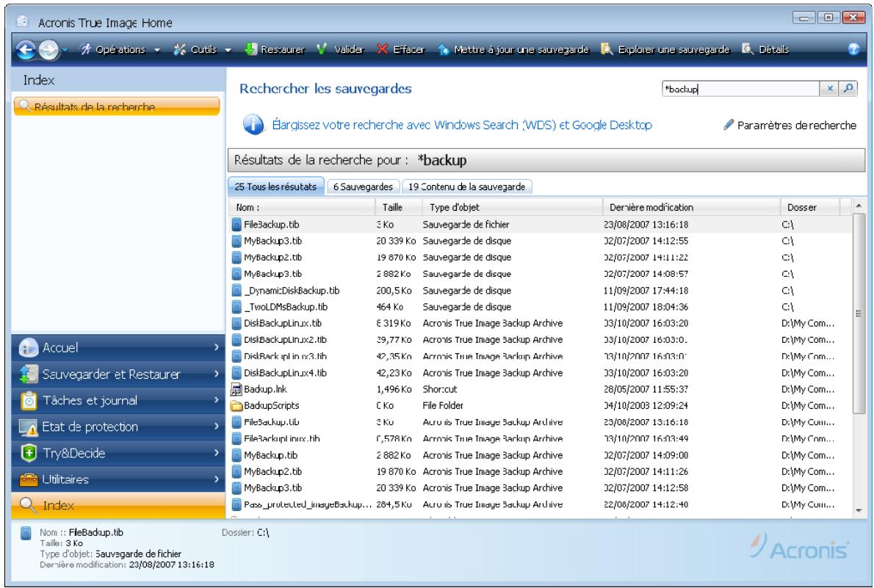
Task: Open the Outils menu
Action: pos(202,50)
